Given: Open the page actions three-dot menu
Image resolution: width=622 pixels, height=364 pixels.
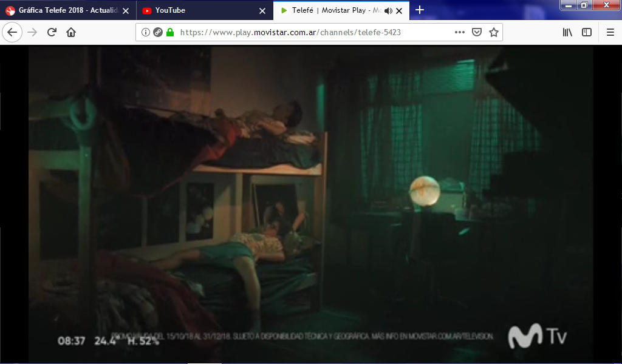Looking at the screenshot, I should click(x=460, y=32).
